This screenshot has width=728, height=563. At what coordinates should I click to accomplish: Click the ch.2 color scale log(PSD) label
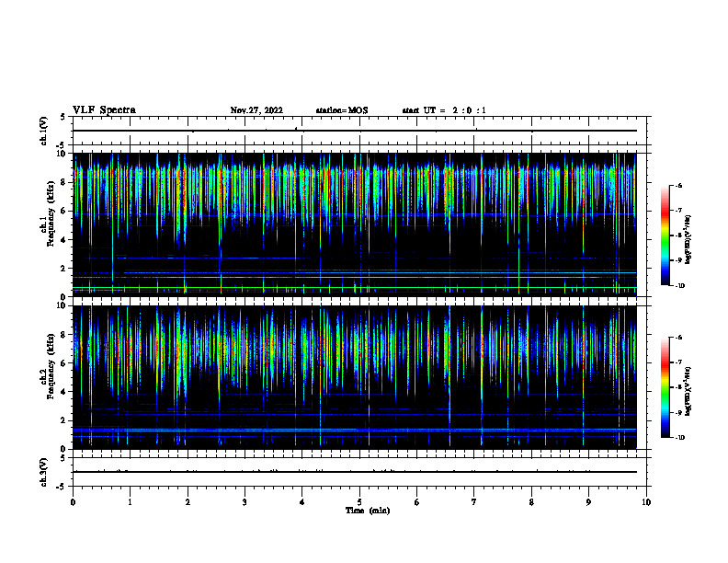[688, 391]
